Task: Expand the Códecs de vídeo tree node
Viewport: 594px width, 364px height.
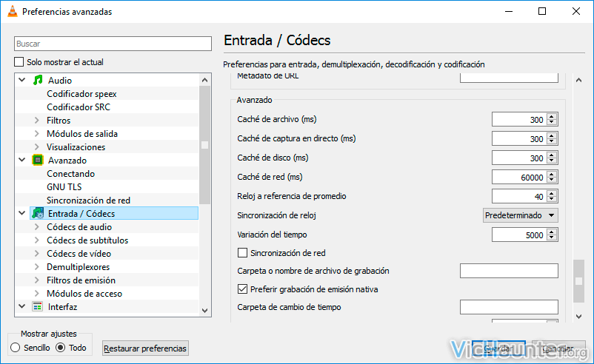Action: click(x=37, y=254)
